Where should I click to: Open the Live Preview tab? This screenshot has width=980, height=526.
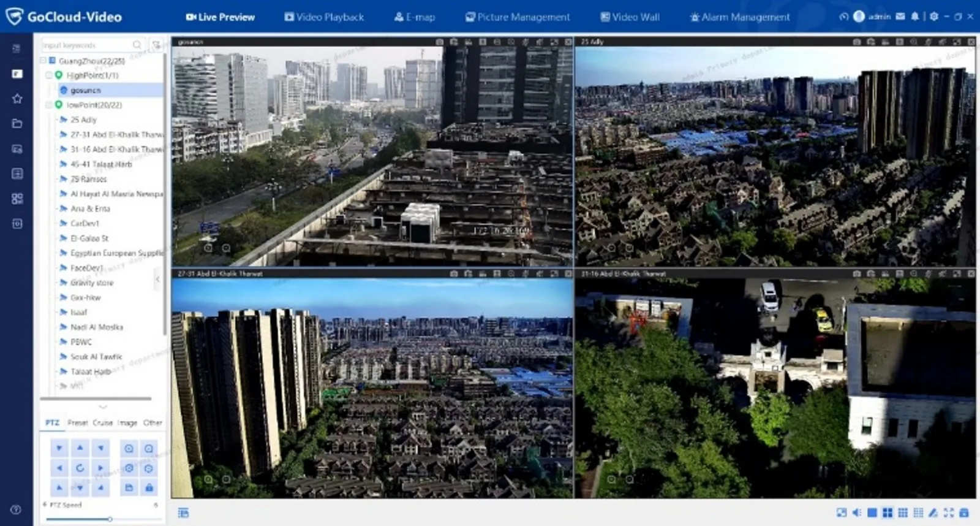[220, 17]
